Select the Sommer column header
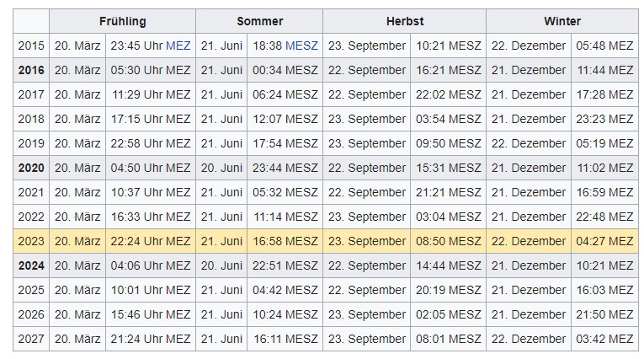644x359 pixels. pos(259,21)
